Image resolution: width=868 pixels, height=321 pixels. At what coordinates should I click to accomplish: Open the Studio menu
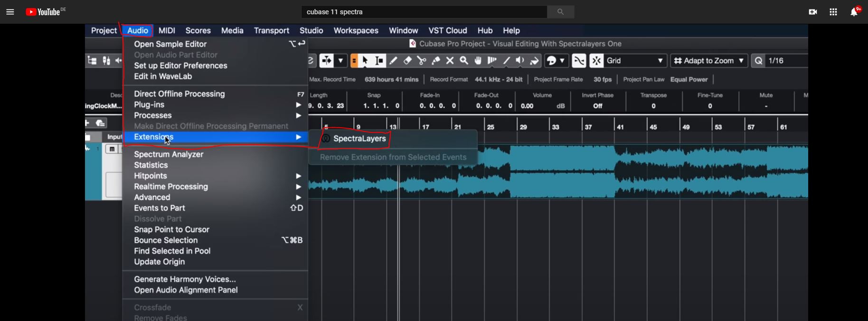pos(311,30)
